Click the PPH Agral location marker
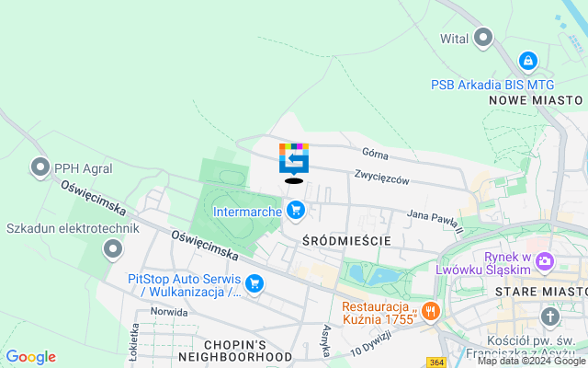The width and height of the screenshot is (588, 368). 40,167
